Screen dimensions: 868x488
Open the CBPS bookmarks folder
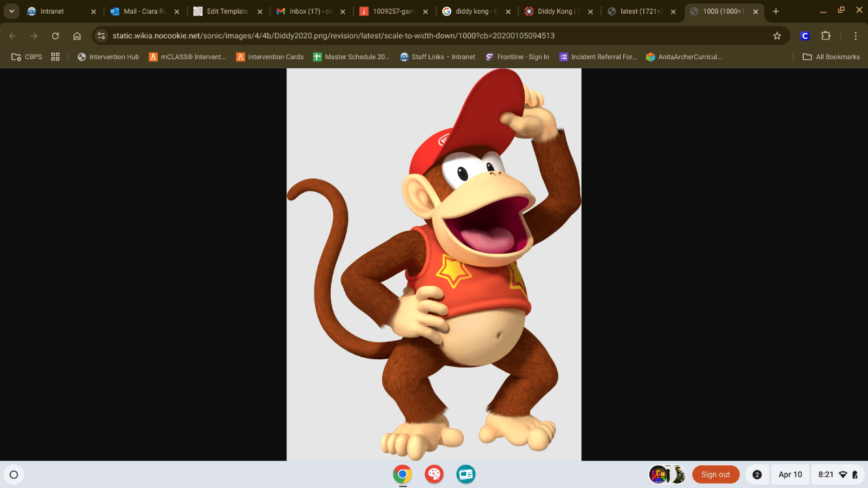coord(27,57)
